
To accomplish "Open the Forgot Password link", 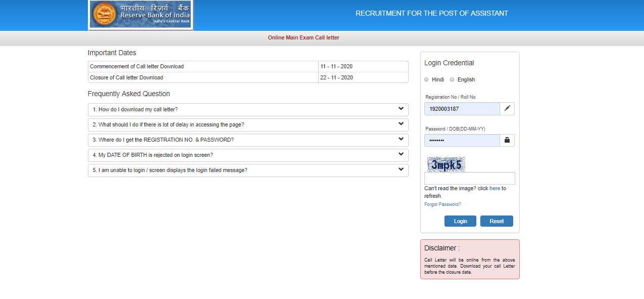I will point(442,204).
